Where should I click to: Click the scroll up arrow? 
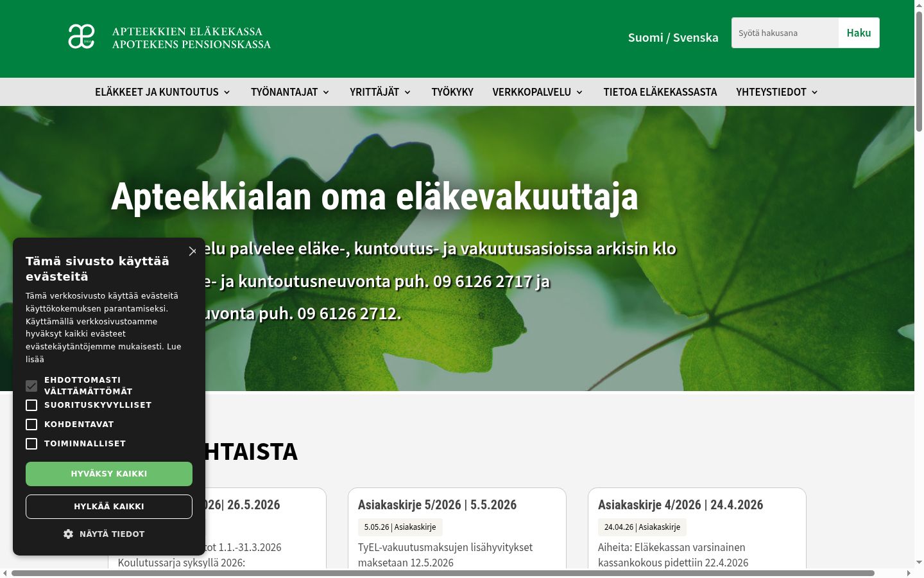tap(919, 5)
